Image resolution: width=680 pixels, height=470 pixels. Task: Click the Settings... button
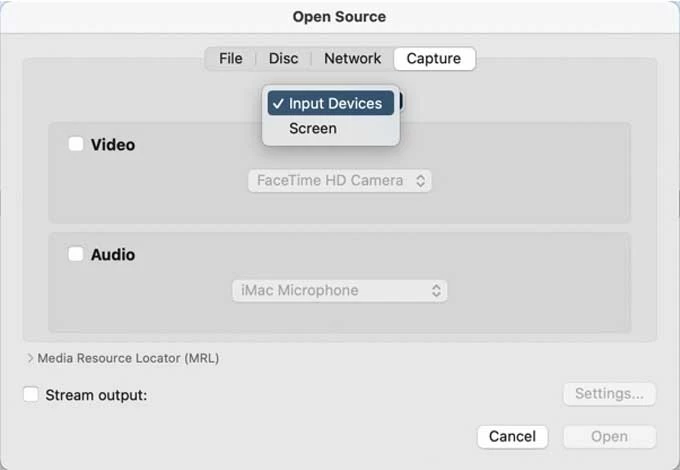[609, 394]
